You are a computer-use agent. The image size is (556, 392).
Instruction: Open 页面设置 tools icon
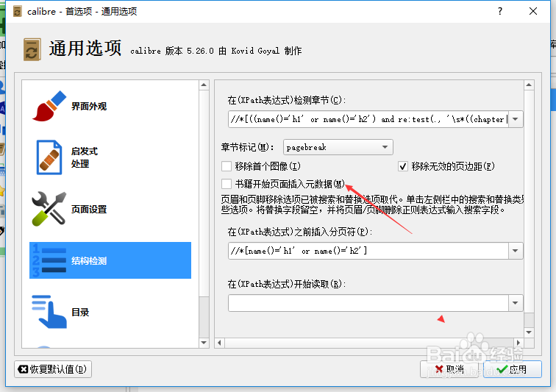[49, 209]
